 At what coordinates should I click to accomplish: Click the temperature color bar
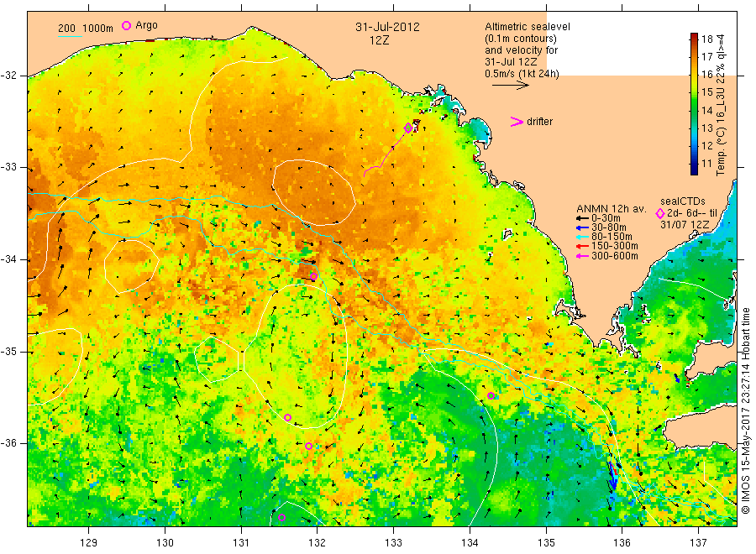[694, 103]
